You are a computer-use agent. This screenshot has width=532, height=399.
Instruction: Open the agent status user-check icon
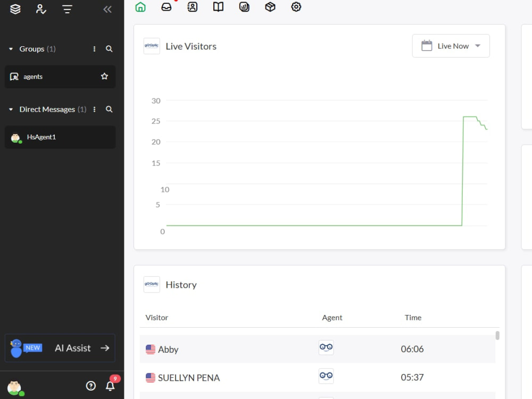click(x=41, y=9)
